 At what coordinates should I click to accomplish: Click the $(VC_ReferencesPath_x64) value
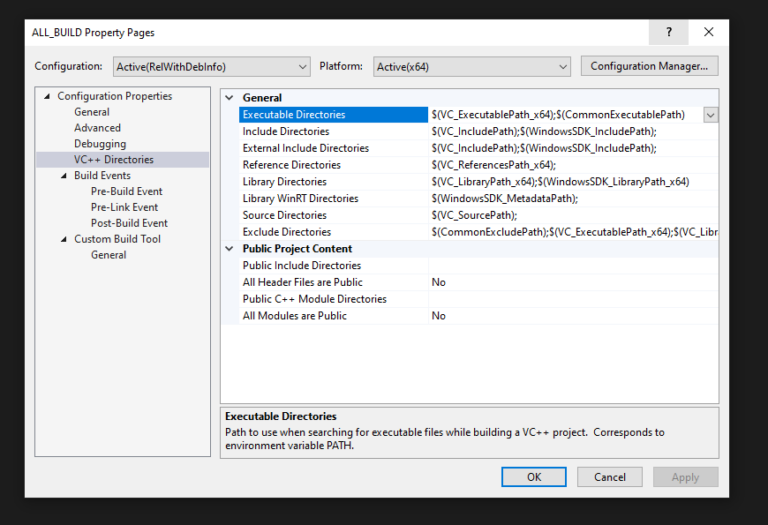pos(574,165)
